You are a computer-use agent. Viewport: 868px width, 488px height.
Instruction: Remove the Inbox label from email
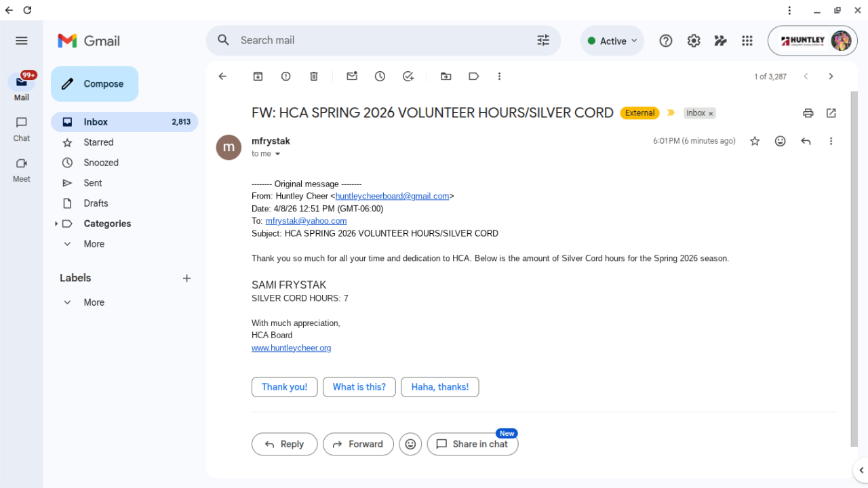pyautogui.click(x=711, y=114)
